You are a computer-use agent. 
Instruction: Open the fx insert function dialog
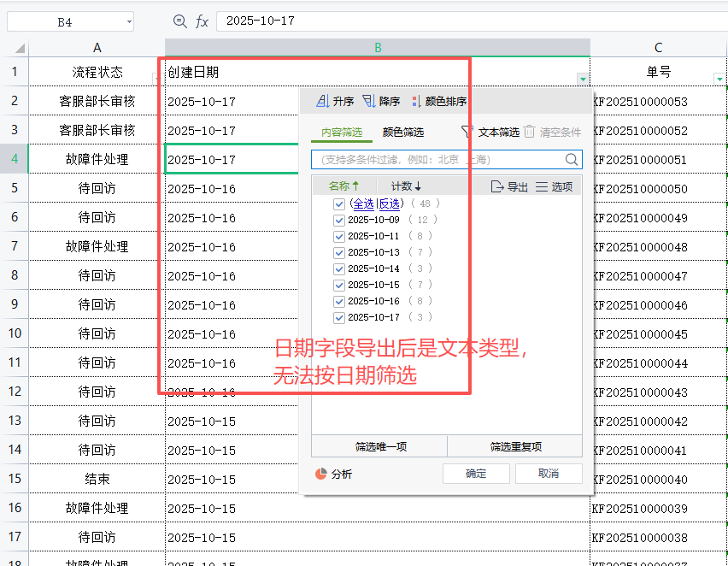pyautogui.click(x=202, y=21)
